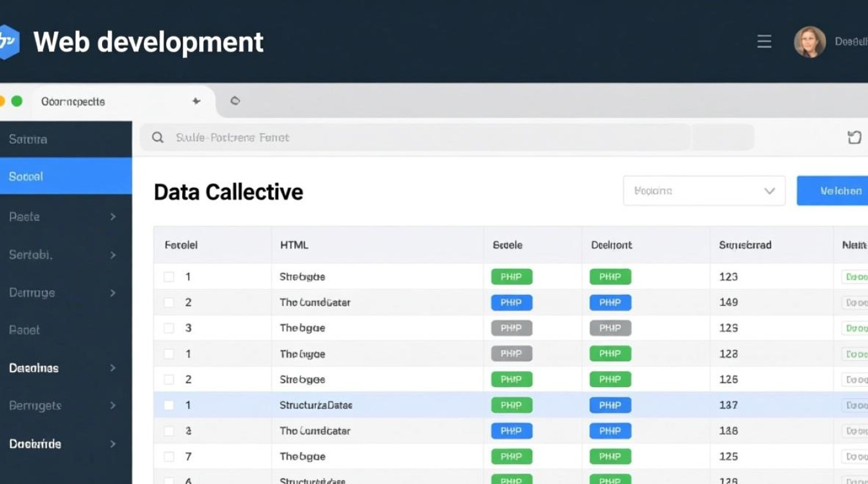Click the new tab plus icon

coord(196,101)
